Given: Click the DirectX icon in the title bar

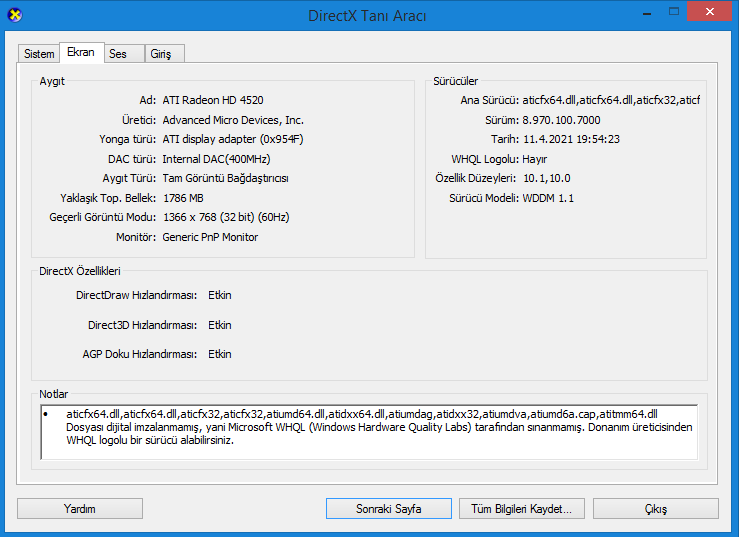Looking at the screenshot, I should click(x=15, y=16).
